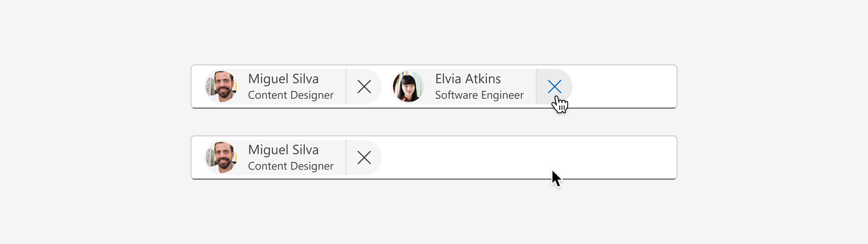Click the black arrow cursor graphic
Image resolution: width=868 pixels, height=244 pixels.
(556, 179)
